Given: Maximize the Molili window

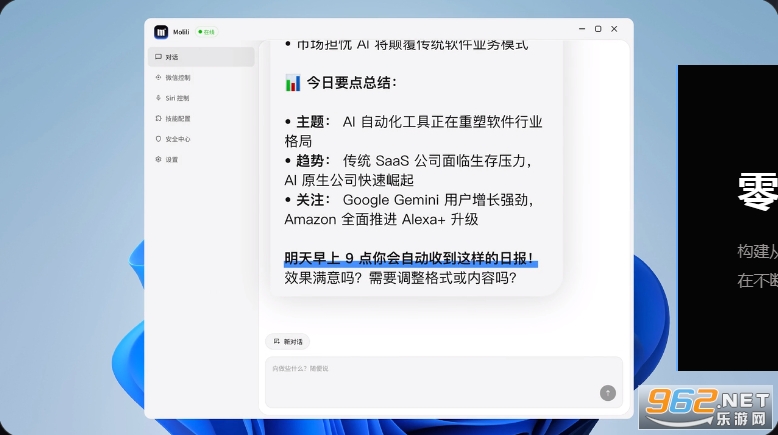Looking at the screenshot, I should click(598, 29).
